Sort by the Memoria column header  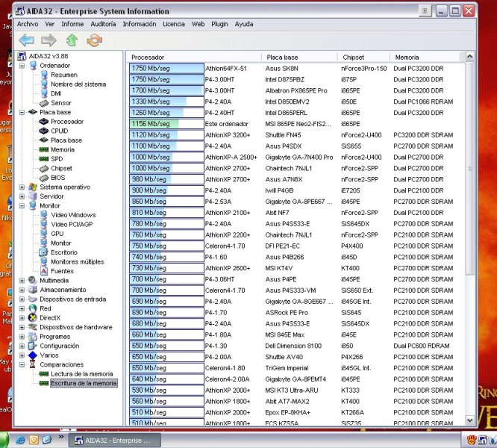click(425, 57)
